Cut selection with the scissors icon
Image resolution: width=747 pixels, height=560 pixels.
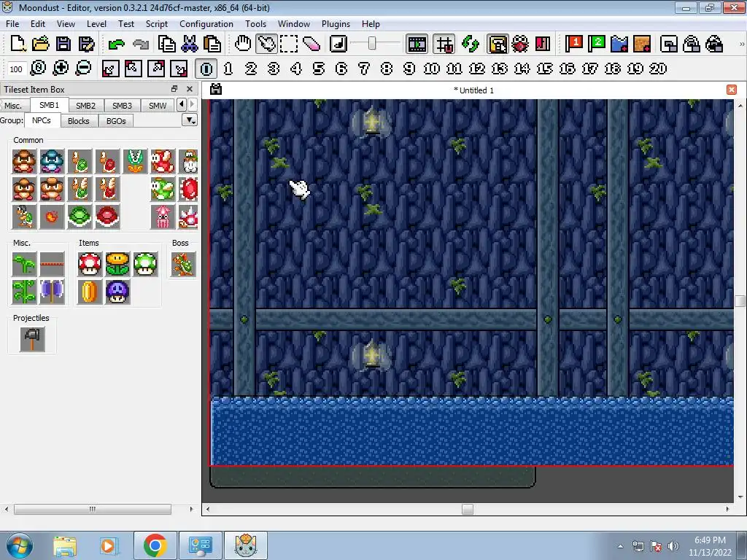(x=189, y=44)
